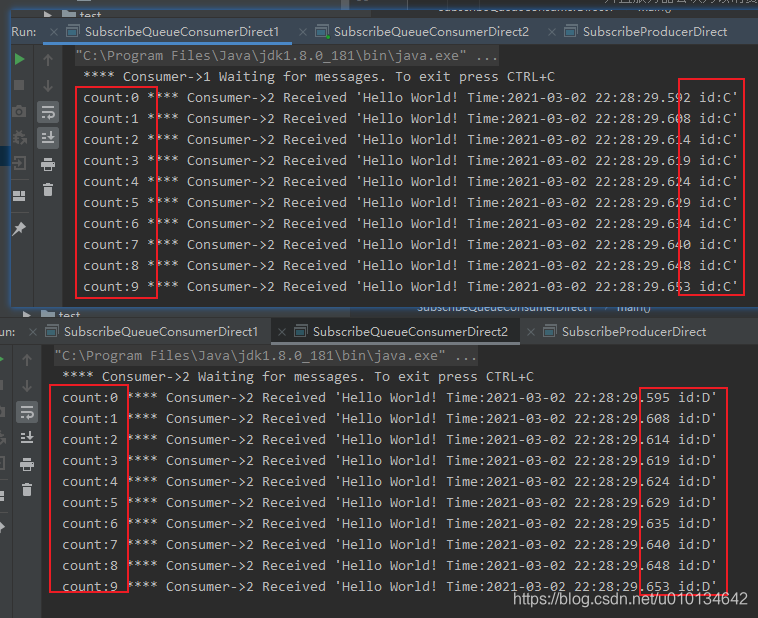Screen dimensions: 758x618
Task: Click count:3 line ending with id:C
Action: [410, 161]
